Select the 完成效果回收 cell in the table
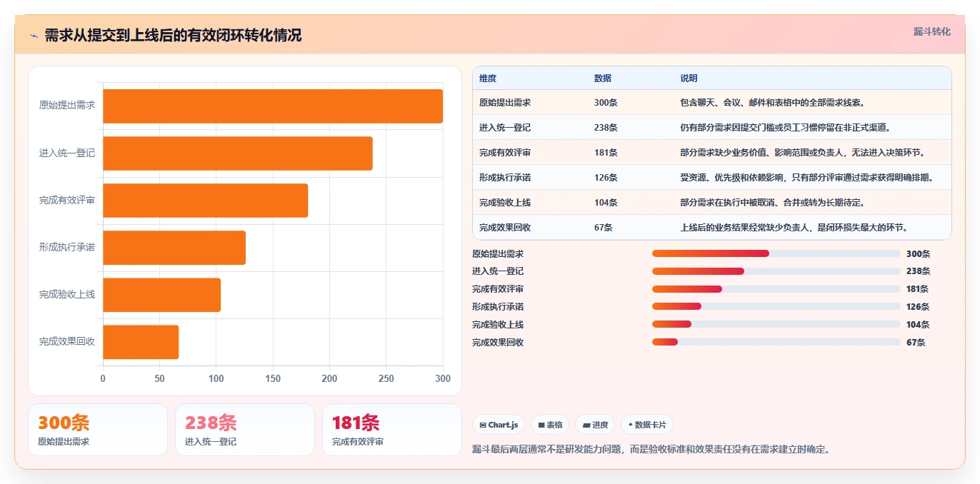The width and height of the screenshot is (980, 484). pyautogui.click(x=505, y=228)
